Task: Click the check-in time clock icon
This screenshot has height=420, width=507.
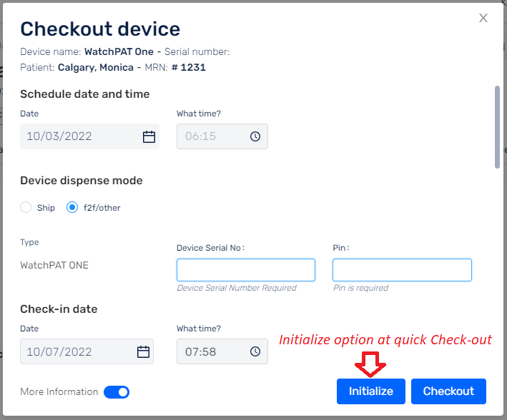Action: 255,351
